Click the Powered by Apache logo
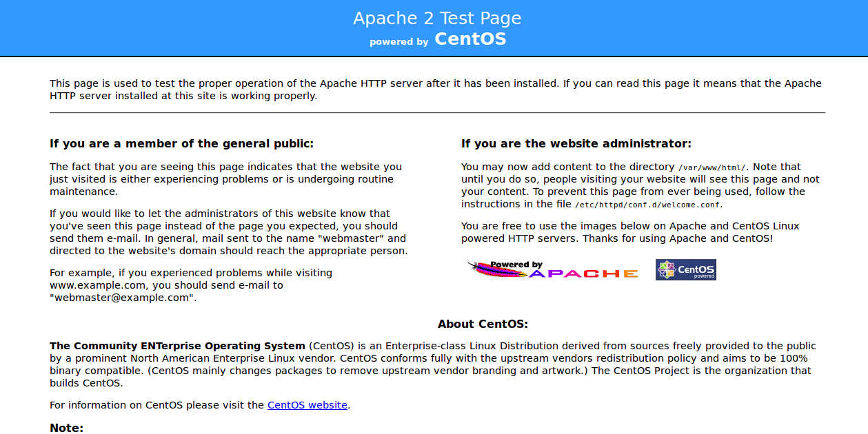 (553, 269)
